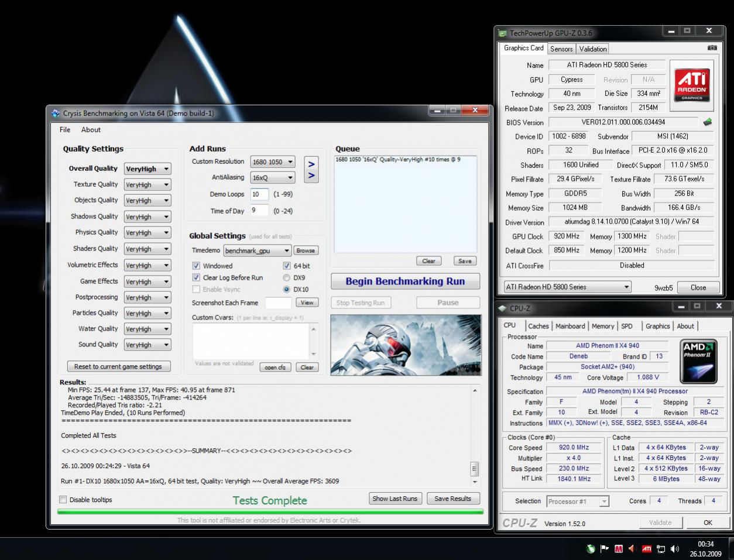Open the AntiAliasing dropdown
The image size is (734, 560).
point(273,178)
